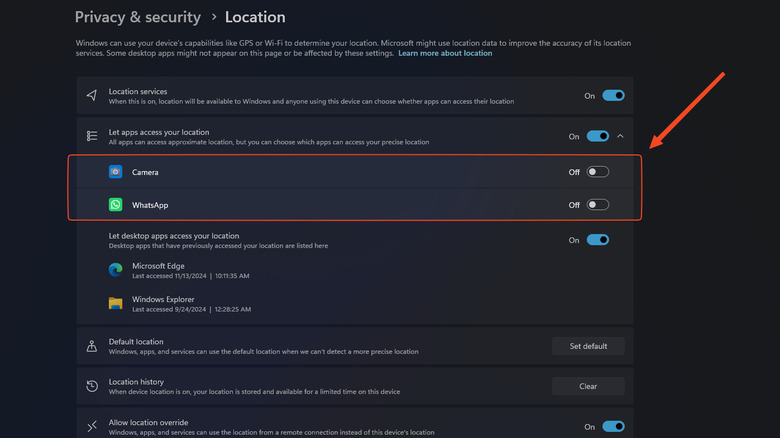Click the Location breadcrumb title

click(255, 17)
